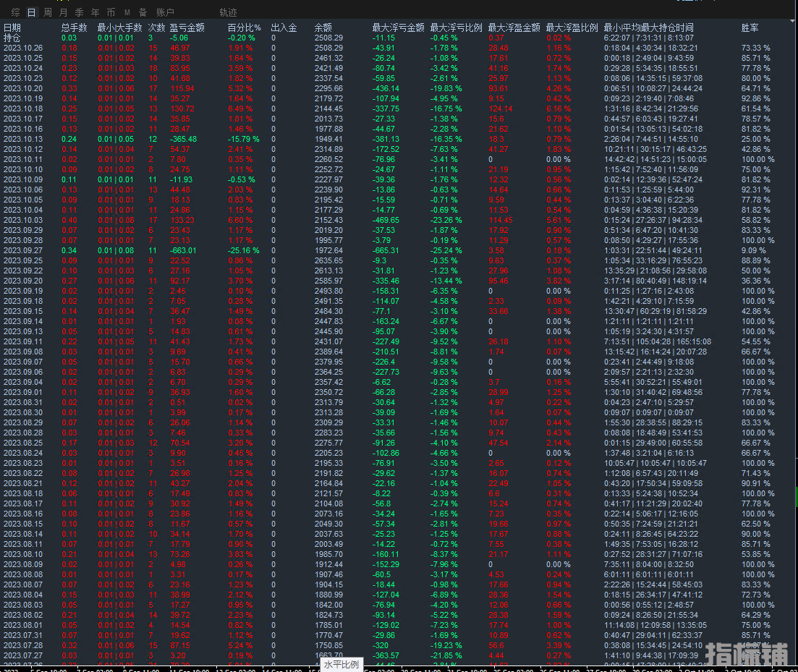Viewport: 798px width, 672px height.
Task: Click balance value 2635.65
Action: coord(328,260)
